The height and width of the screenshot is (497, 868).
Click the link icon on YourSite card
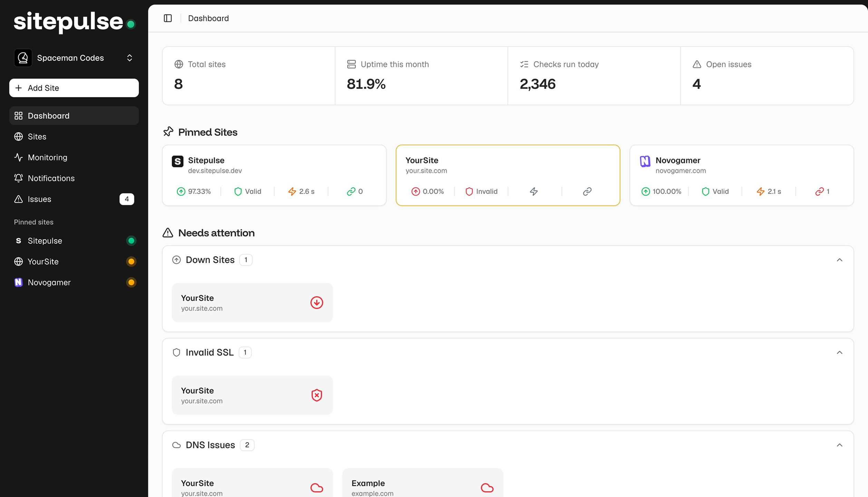pos(587,192)
